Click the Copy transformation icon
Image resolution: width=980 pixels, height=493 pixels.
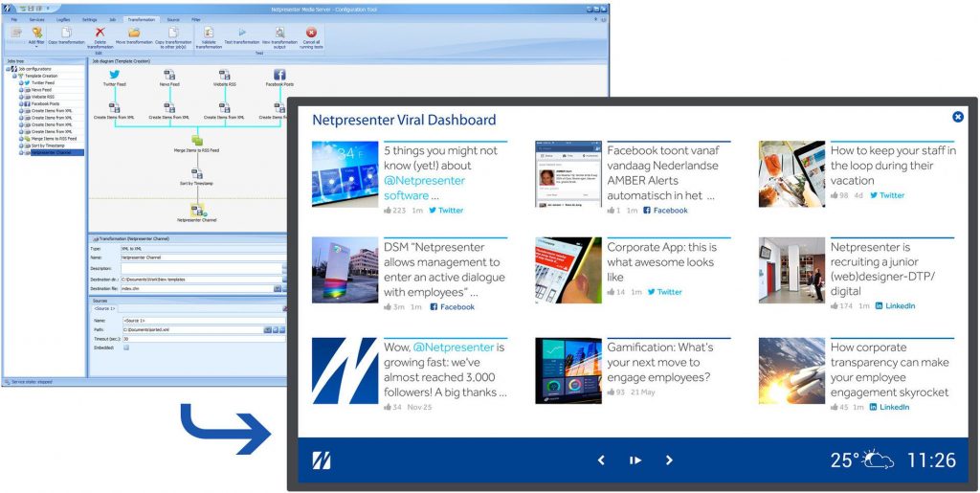[66, 33]
